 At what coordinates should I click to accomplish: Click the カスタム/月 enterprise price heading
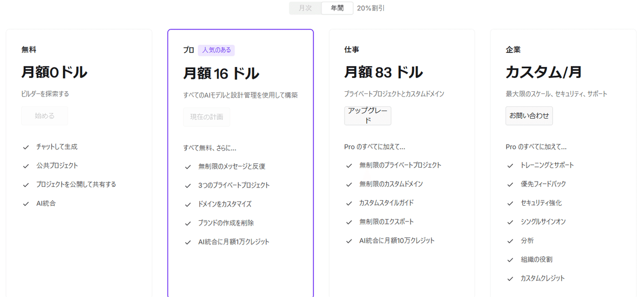[543, 72]
